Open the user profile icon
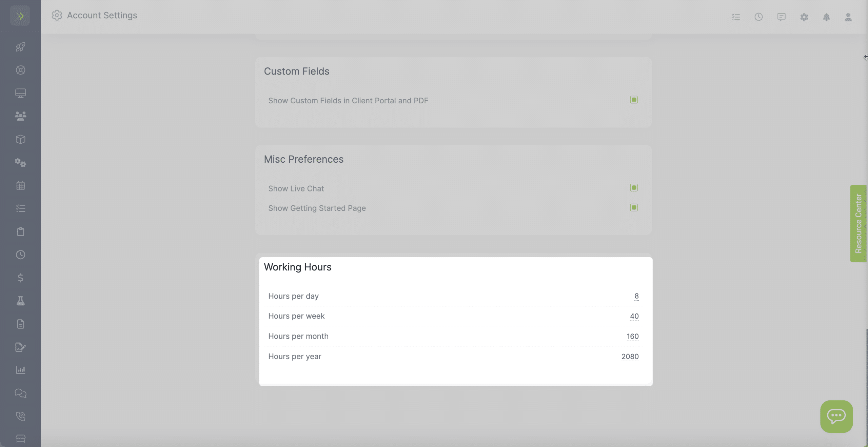The height and width of the screenshot is (447, 868). (848, 17)
